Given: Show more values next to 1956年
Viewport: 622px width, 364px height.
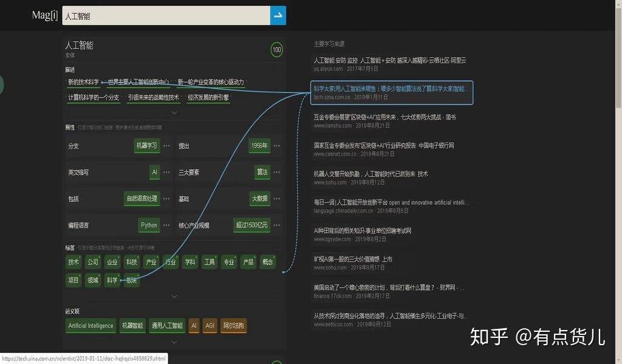Looking at the screenshot, I should tap(277, 146).
